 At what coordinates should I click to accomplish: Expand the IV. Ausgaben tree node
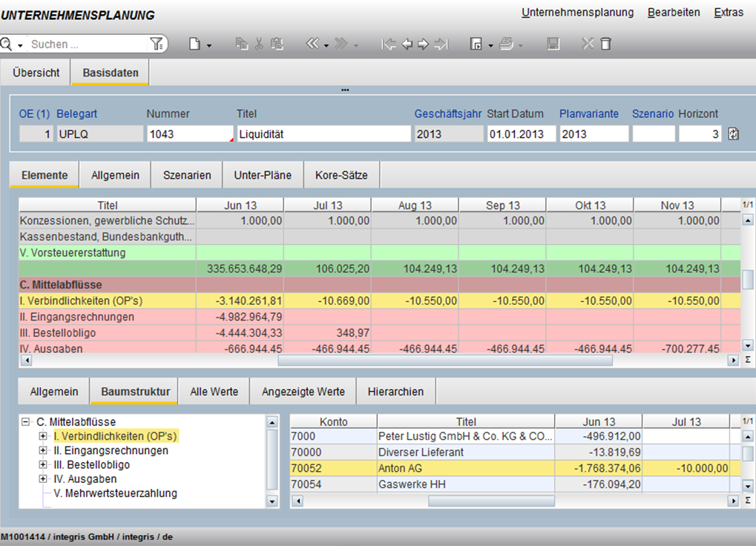click(x=43, y=479)
